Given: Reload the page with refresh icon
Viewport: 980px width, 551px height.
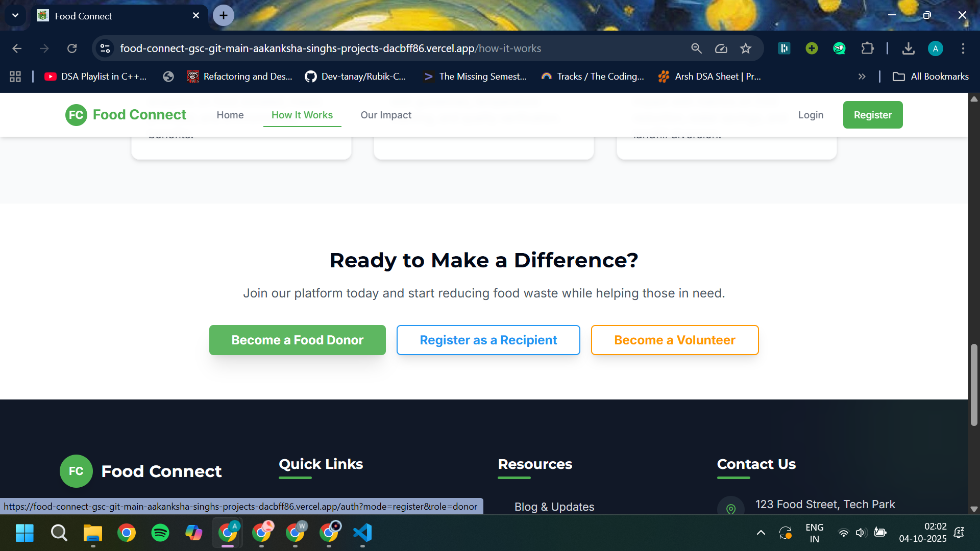Looking at the screenshot, I should (x=72, y=48).
